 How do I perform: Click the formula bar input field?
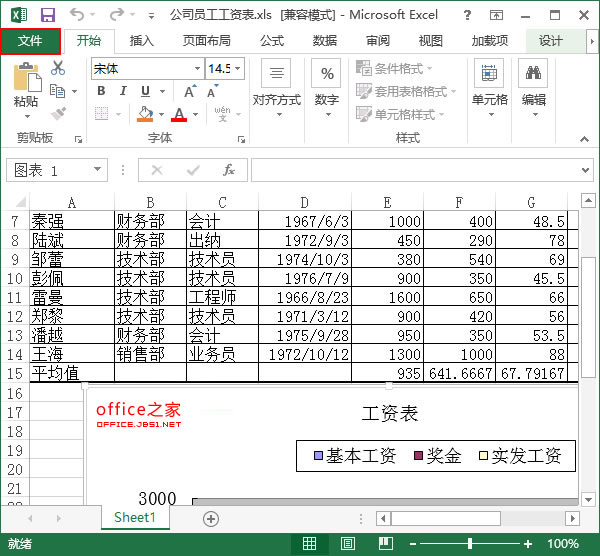pyautogui.click(x=420, y=170)
